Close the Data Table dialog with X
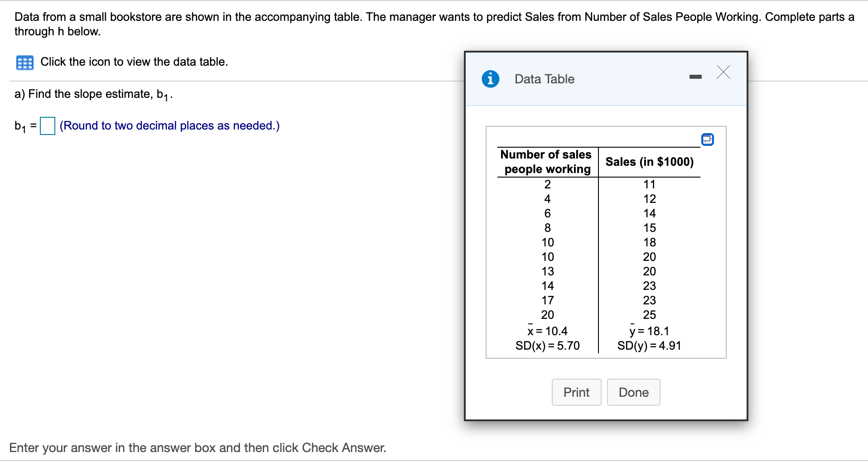Image resolution: width=868 pixels, height=462 pixels. tap(723, 72)
